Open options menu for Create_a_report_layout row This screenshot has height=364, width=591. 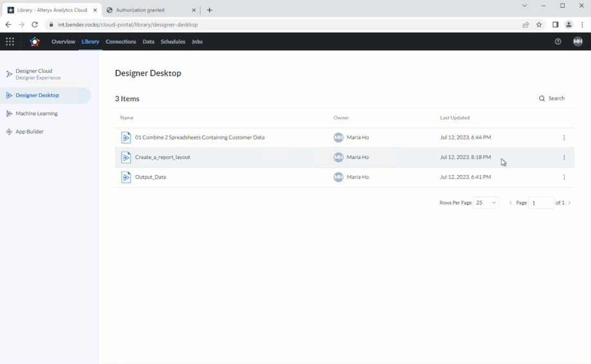pos(564,158)
